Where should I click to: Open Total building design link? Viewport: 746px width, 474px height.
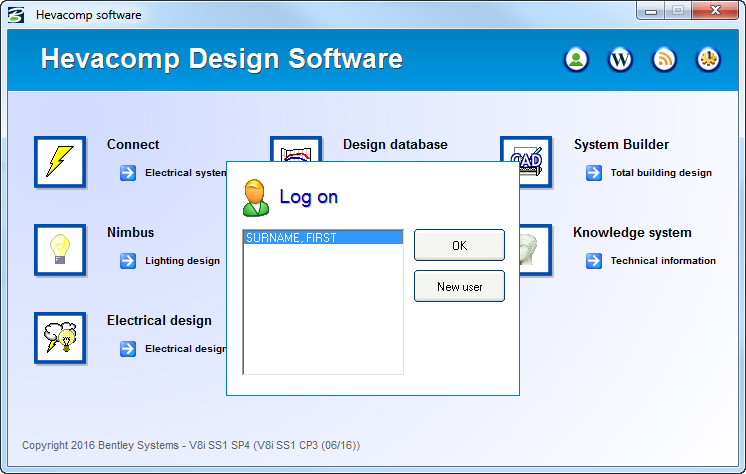(661, 173)
